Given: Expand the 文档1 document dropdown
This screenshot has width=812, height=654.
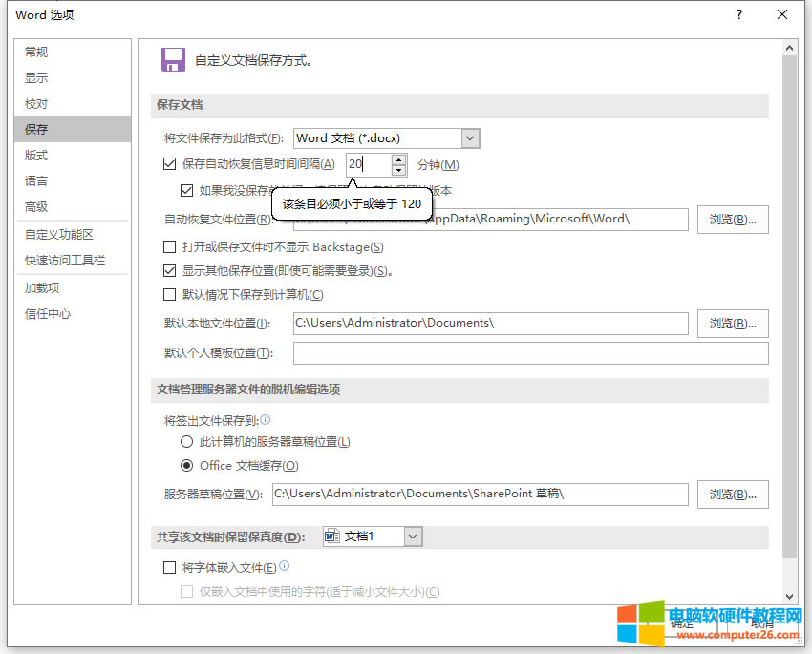Looking at the screenshot, I should pyautogui.click(x=413, y=537).
